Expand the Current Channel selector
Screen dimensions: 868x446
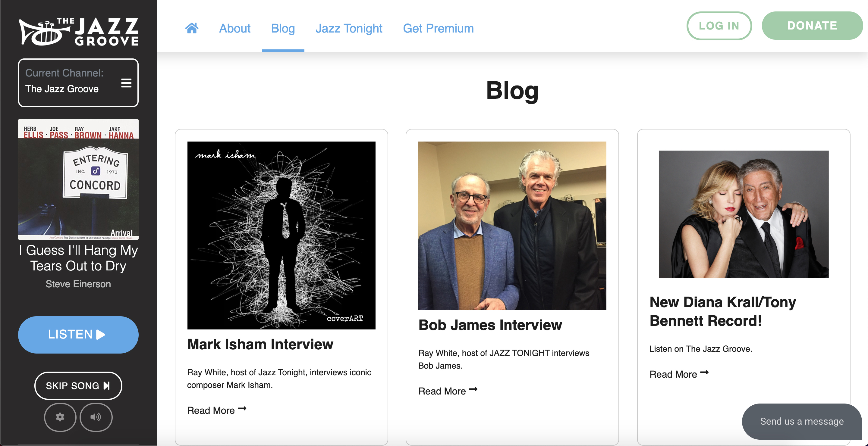pos(78,83)
